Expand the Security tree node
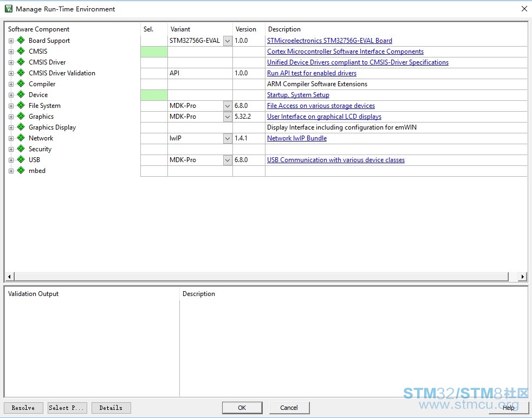 point(11,149)
